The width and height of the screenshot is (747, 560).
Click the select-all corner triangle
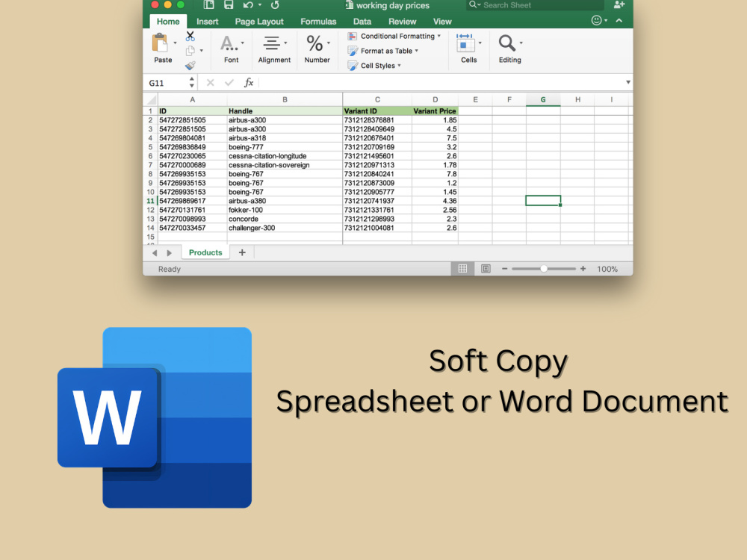point(151,99)
